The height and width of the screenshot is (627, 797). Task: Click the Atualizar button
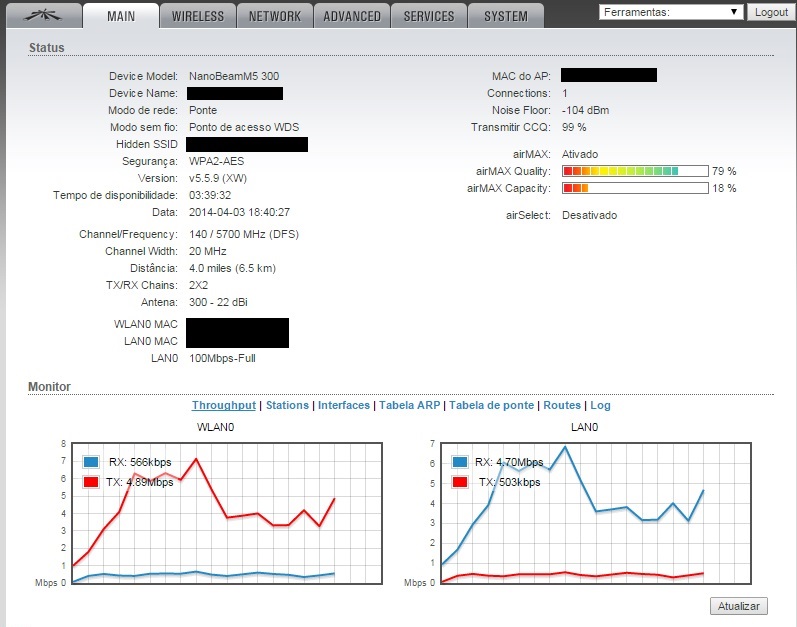(739, 606)
